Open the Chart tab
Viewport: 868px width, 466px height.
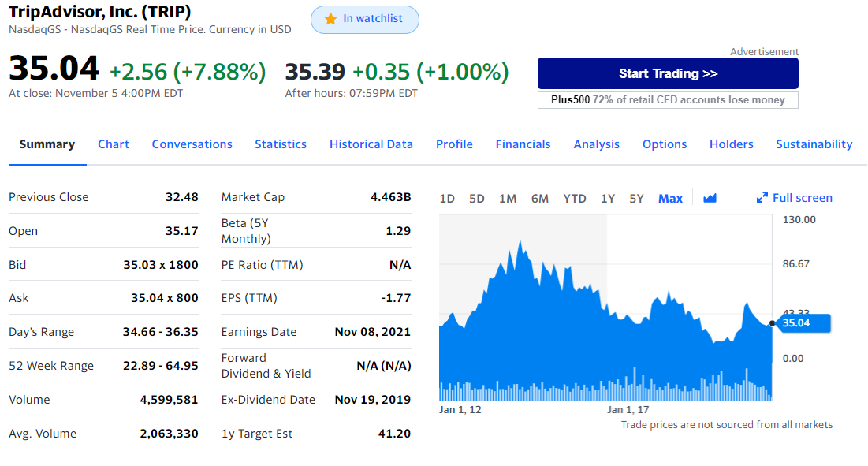[114, 144]
